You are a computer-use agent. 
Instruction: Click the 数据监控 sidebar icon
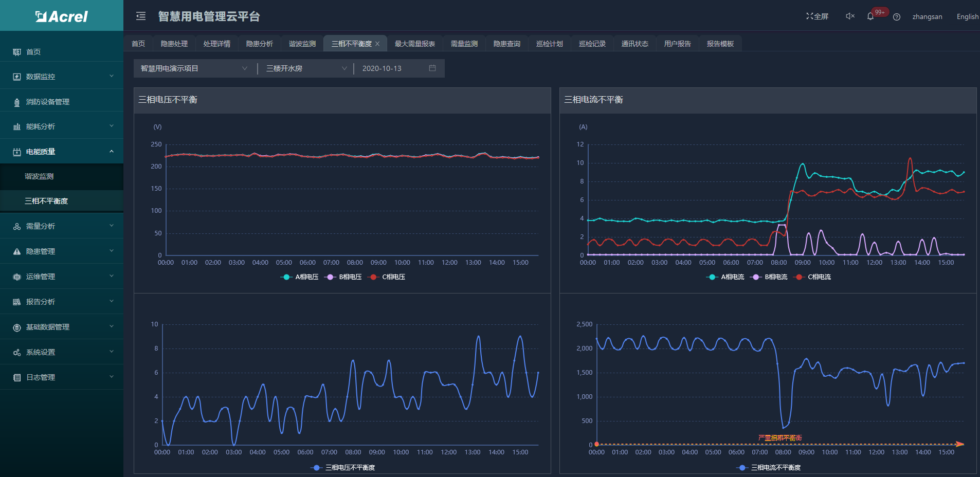17,77
